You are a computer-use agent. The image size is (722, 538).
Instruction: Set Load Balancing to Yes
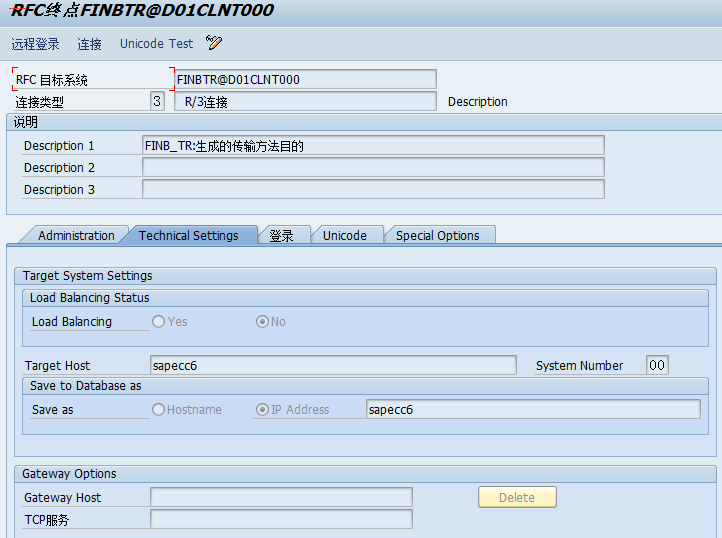point(158,322)
